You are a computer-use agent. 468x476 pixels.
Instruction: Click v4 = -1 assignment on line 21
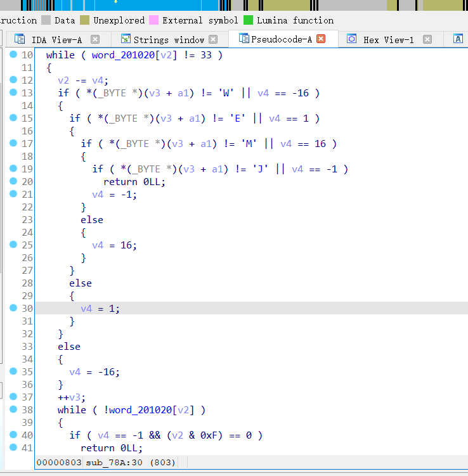115,195
